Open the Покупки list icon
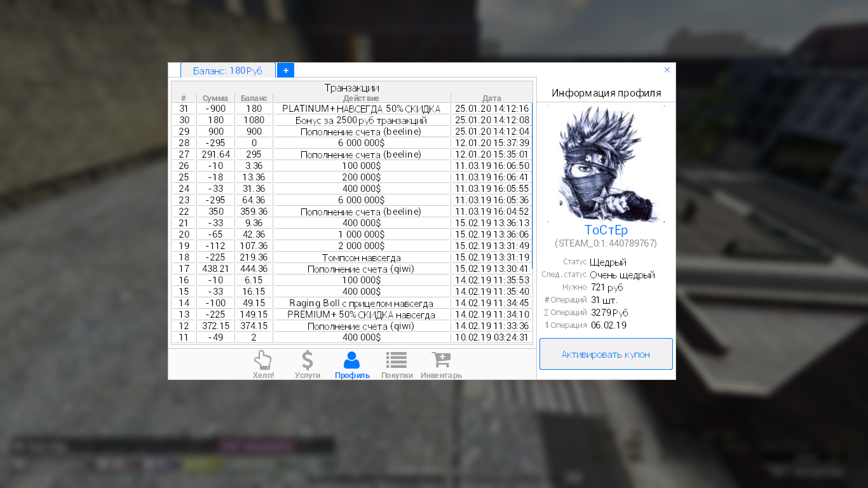 (x=397, y=364)
